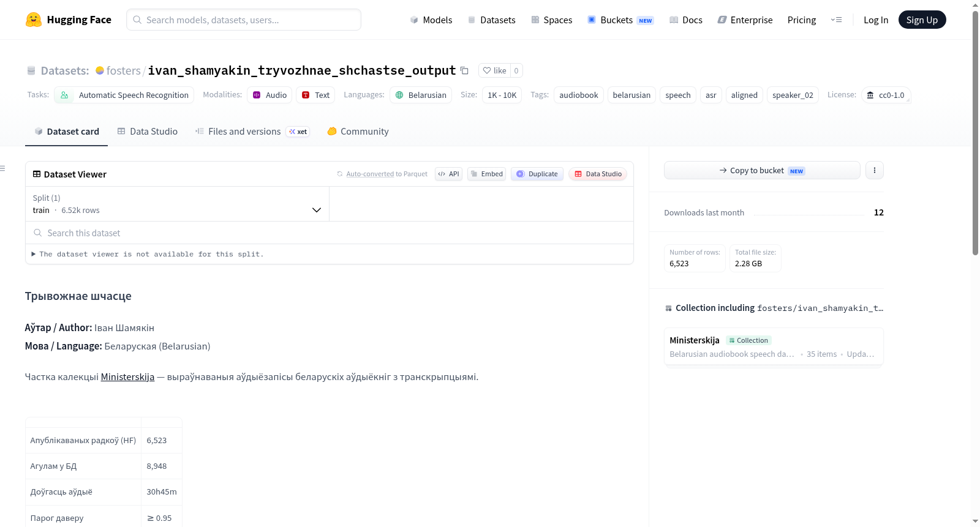Image resolution: width=980 pixels, height=527 pixels.
Task: Select the cc0-1.0 license tag
Action: pyautogui.click(x=886, y=95)
